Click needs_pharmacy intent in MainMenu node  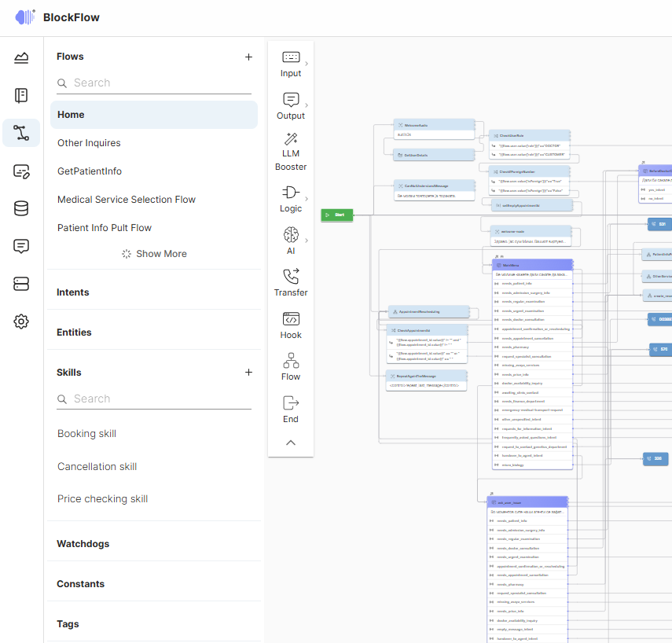[532, 347]
